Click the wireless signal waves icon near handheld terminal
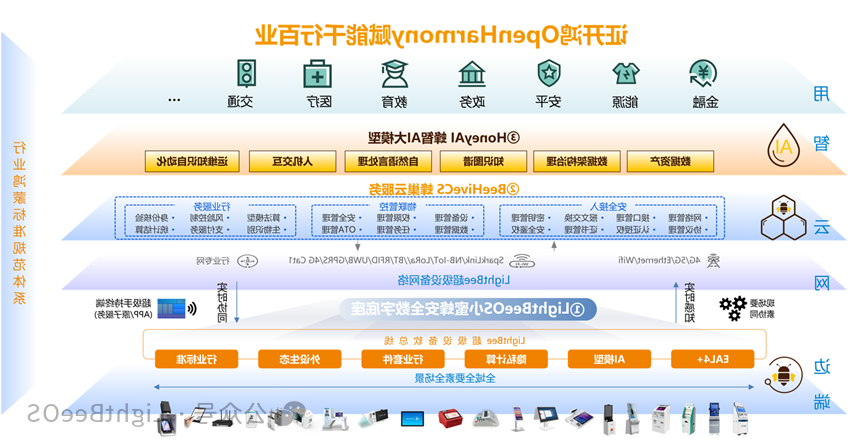This screenshot has width=865, height=448. tap(192, 308)
